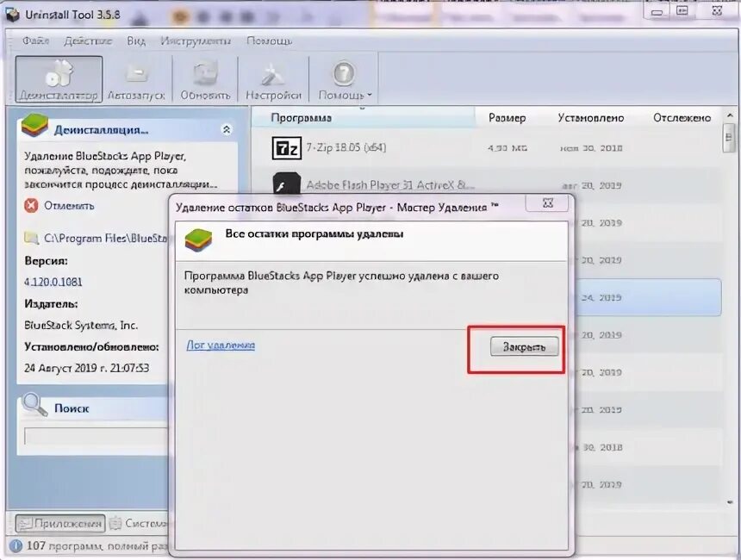Viewport: 741px width, 560px height.
Task: Close the Мастер Удаления dialog with X
Action: click(548, 203)
